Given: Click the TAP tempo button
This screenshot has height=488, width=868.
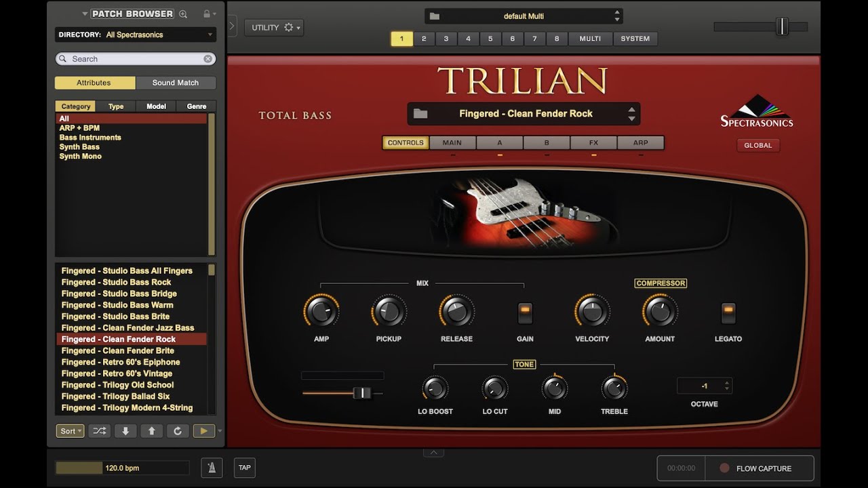Looking at the screenshot, I should click(245, 468).
